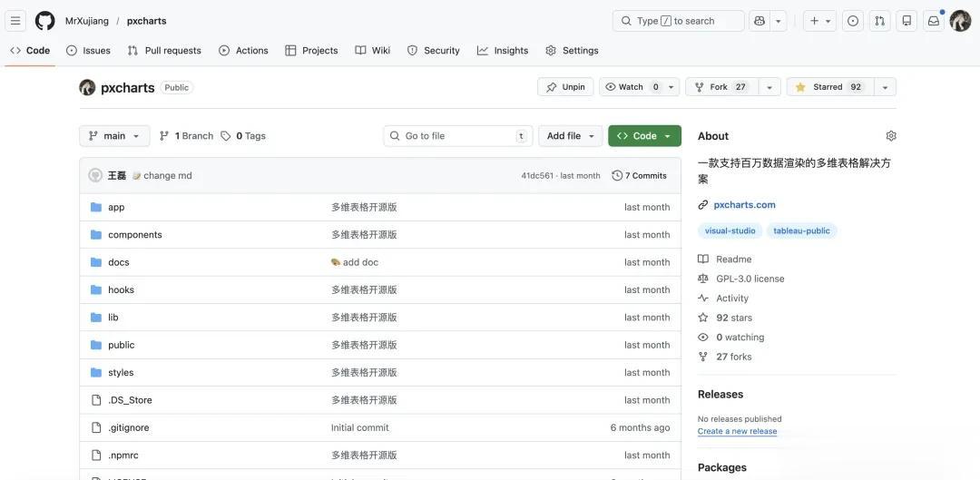Toggle the Starred button
Image resolution: width=980 pixels, height=480 pixels.
pos(830,87)
